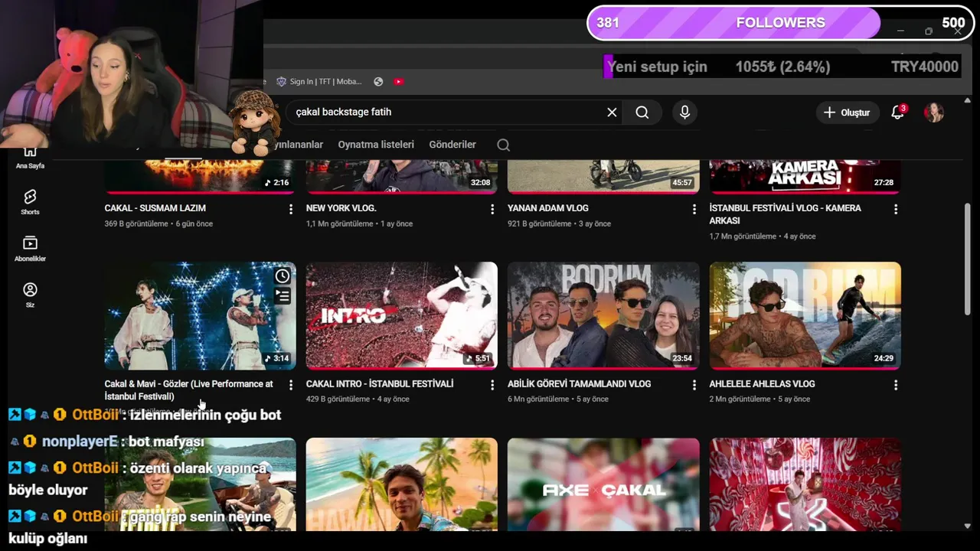Open the account avatar menu
Image resolution: width=980 pixels, height=551 pixels.
pos(933,112)
